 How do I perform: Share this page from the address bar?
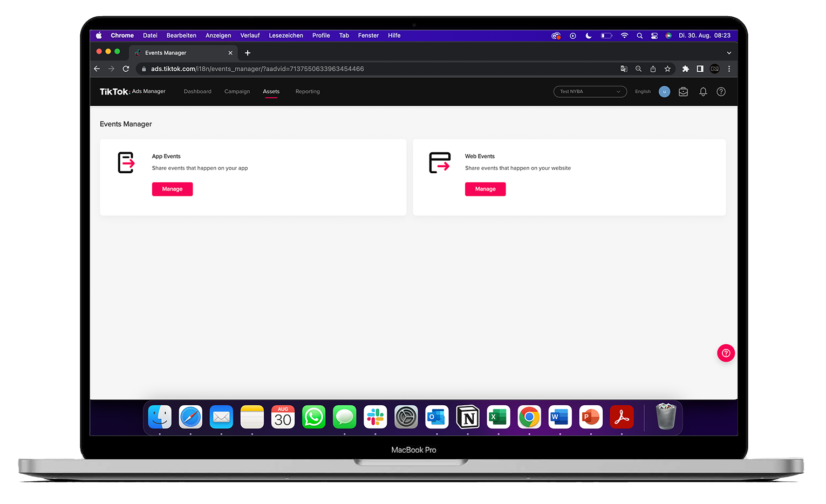(x=653, y=69)
